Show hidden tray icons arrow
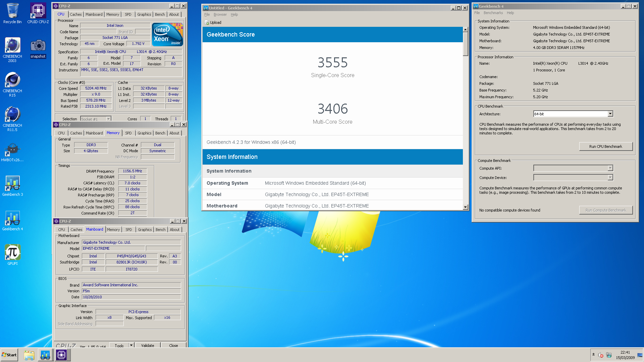 click(593, 355)
